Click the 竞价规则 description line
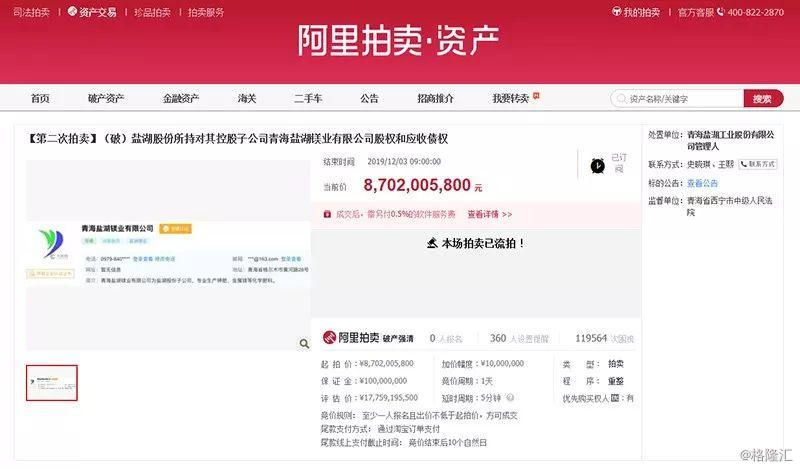Viewport: 800px width, 469px height. coord(419,415)
